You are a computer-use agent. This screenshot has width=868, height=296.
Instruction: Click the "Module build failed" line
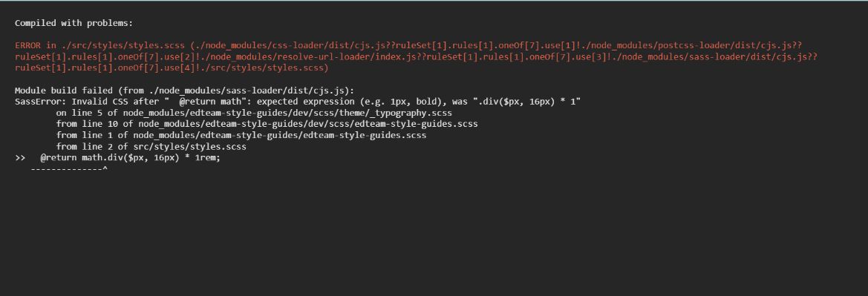click(184, 91)
